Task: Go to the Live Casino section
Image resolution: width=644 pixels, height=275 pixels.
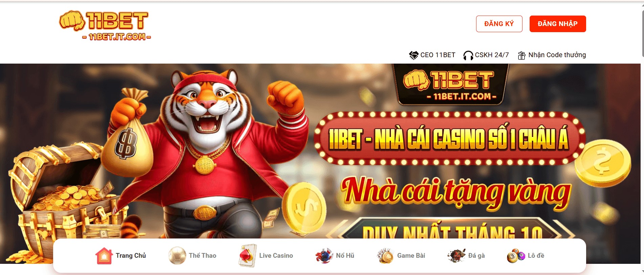Action: pyautogui.click(x=276, y=256)
